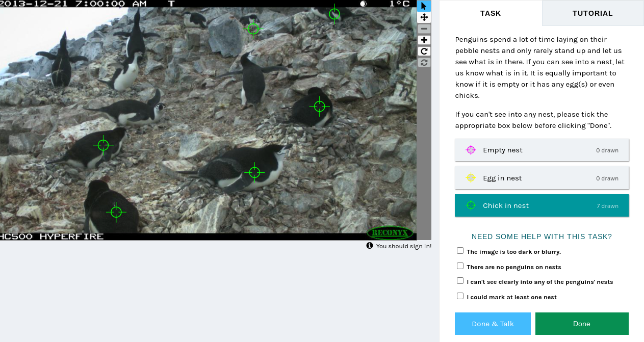644x342 pixels.
Task: Click the zoom out minus button
Action: 424,29
